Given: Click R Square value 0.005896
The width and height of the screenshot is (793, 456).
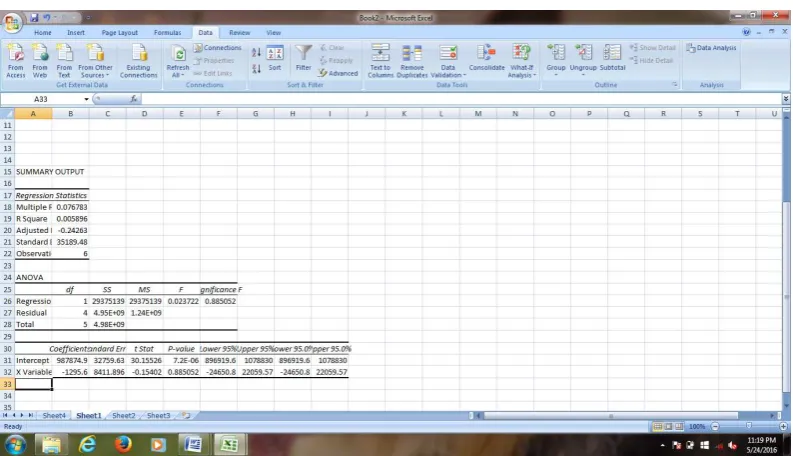Looking at the screenshot, I should pos(71,219).
